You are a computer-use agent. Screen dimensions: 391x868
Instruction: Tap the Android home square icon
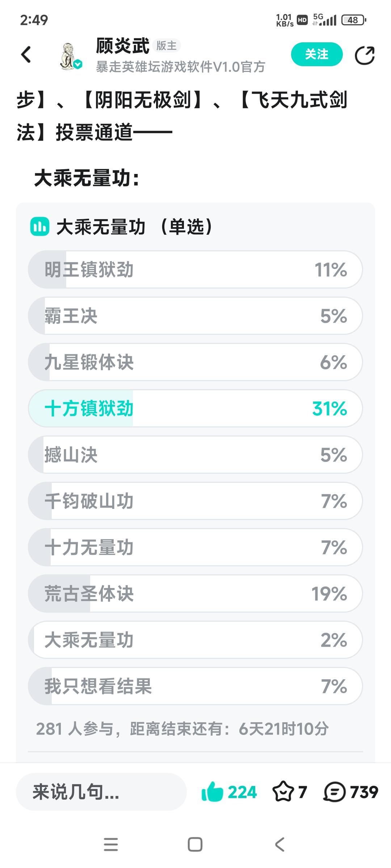point(195,844)
